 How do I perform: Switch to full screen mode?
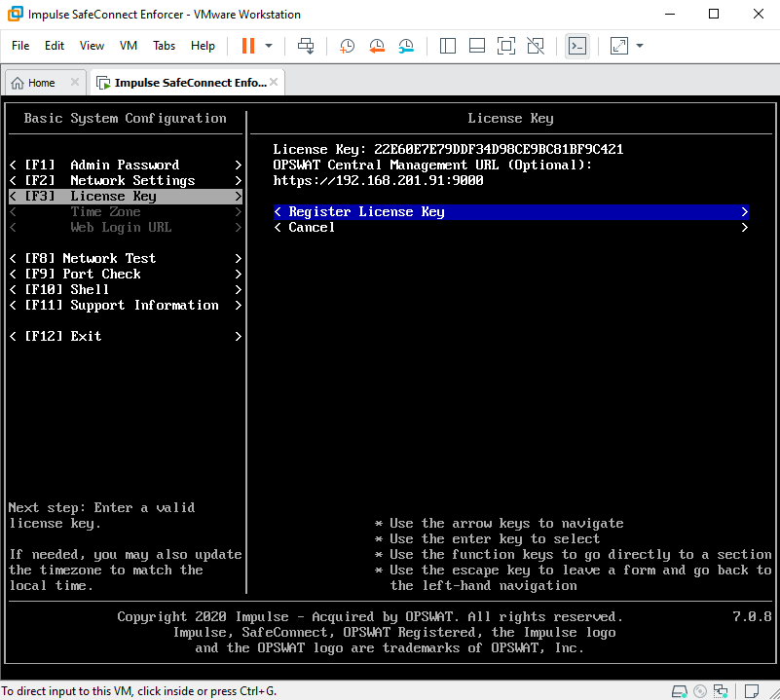tap(506, 46)
